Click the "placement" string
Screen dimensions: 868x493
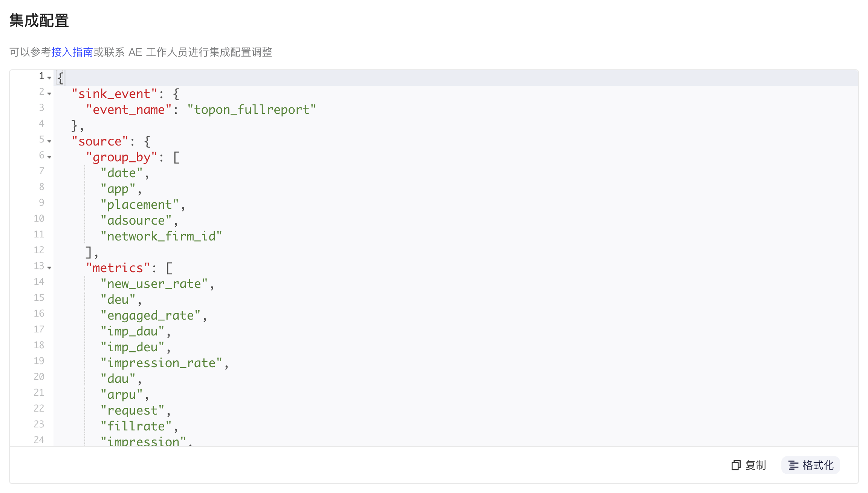[x=139, y=205]
